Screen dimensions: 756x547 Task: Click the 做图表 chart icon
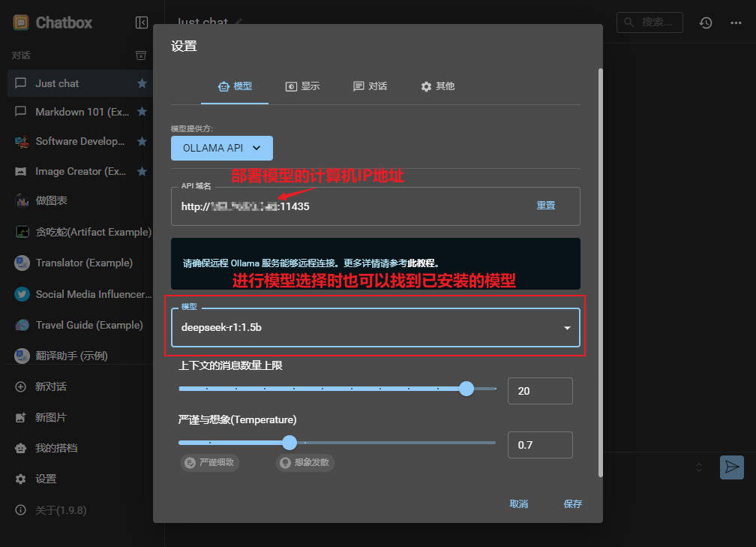coord(22,200)
